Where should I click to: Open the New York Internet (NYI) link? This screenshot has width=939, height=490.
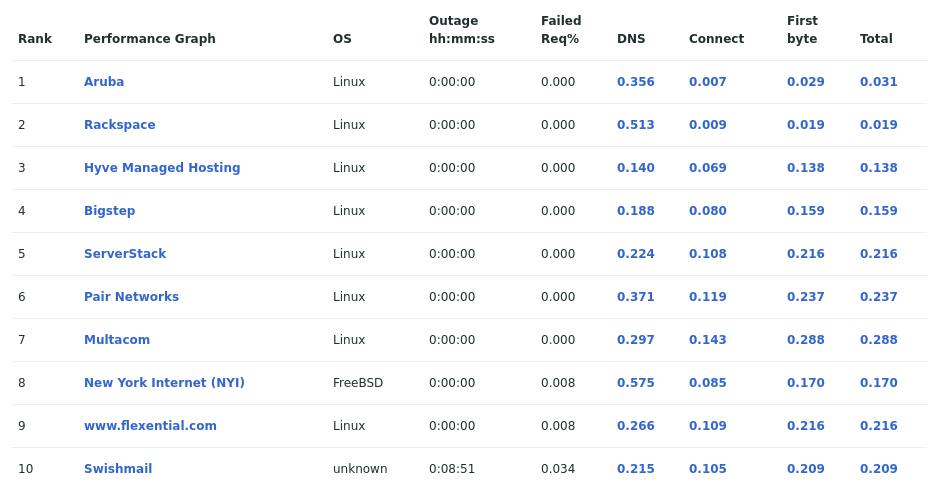[x=164, y=383]
